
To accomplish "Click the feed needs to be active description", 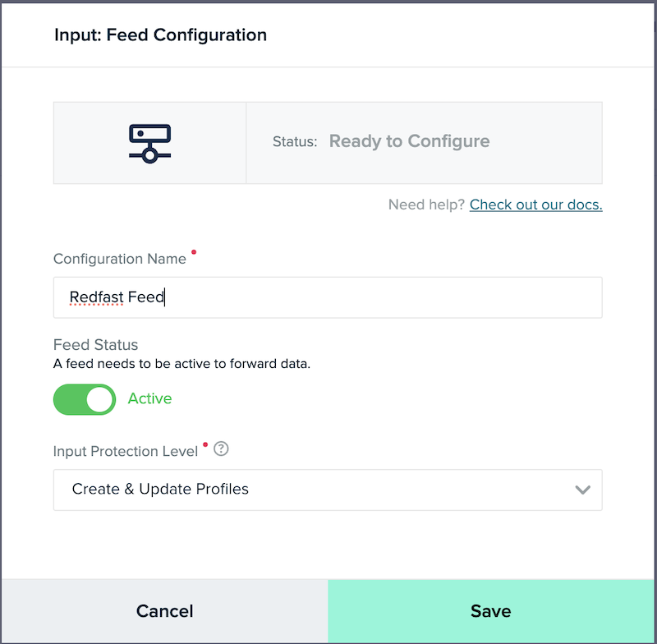I will tap(181, 364).
